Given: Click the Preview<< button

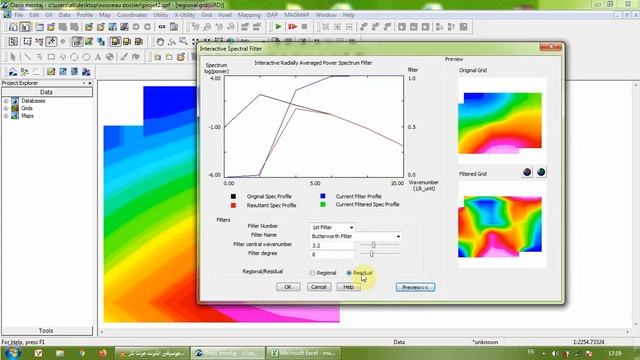Looking at the screenshot, I should point(415,287).
